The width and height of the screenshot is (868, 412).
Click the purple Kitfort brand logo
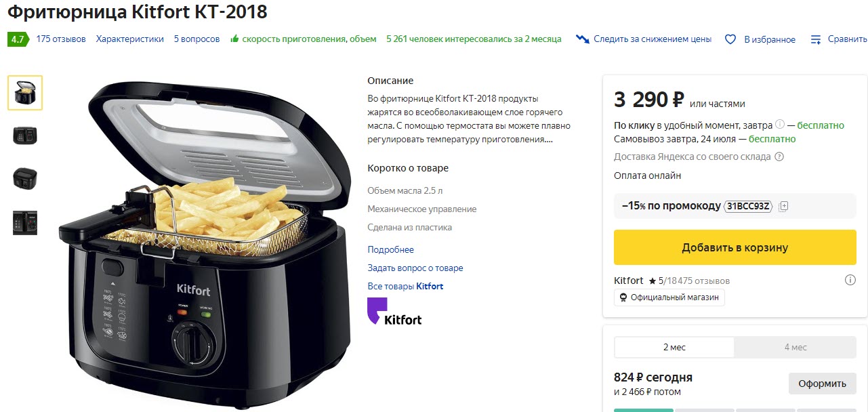pos(394,312)
